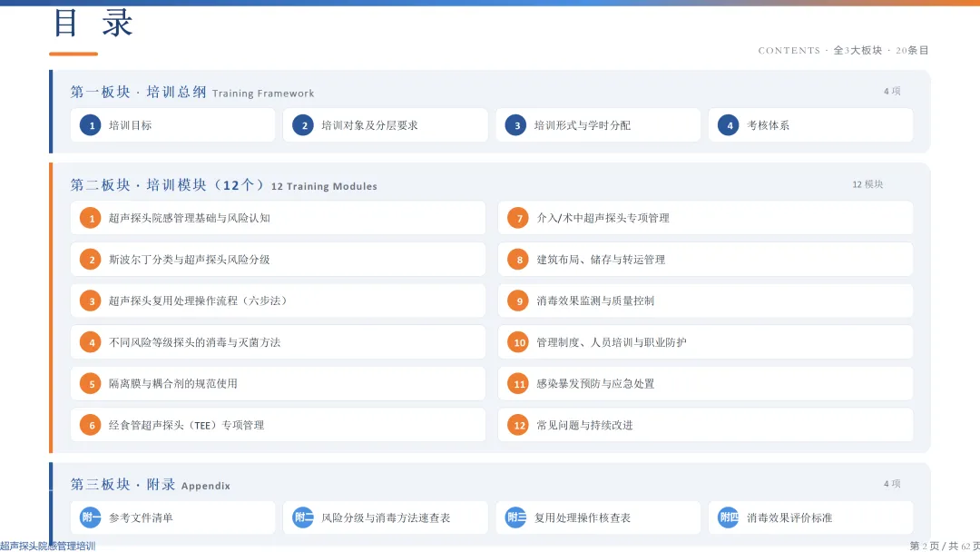Viewport: 980px width, 552px height.
Task: Click the 目录 slide title
Action: (93, 23)
